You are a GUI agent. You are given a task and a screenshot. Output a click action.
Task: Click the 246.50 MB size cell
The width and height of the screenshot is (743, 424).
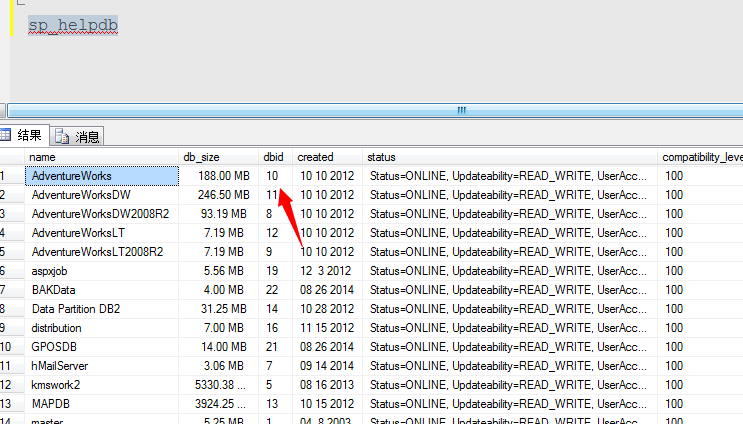(218, 195)
